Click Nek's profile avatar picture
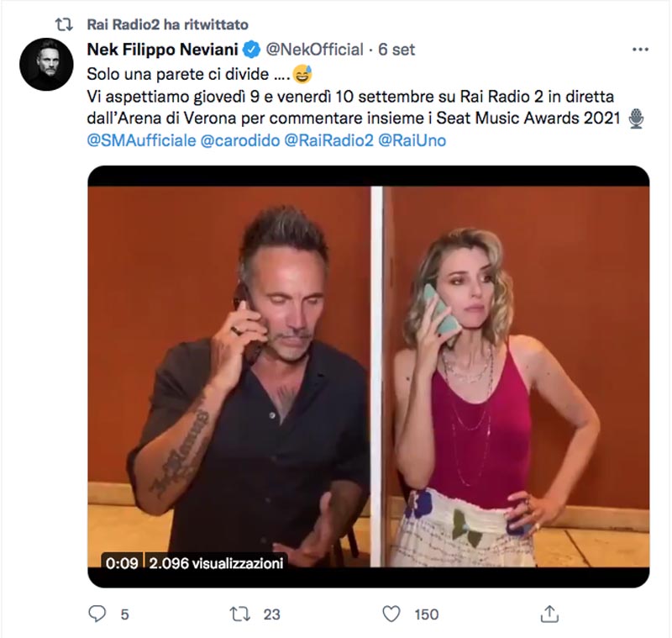The height and width of the screenshot is (638, 672). point(46,65)
